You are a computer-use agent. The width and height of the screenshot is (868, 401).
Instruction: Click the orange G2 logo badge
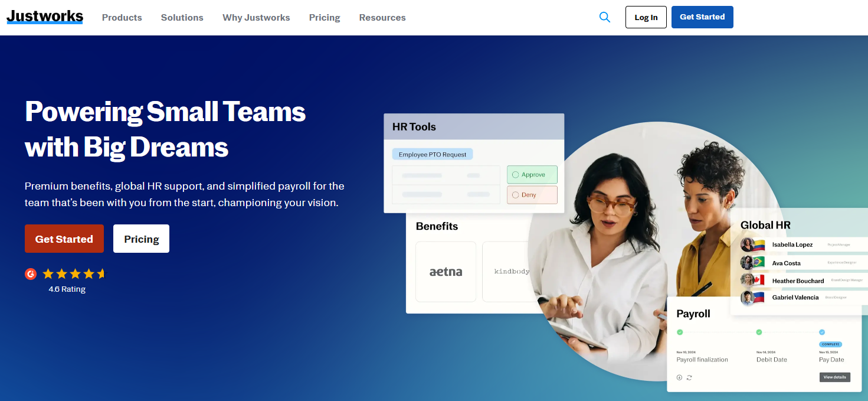click(x=31, y=273)
